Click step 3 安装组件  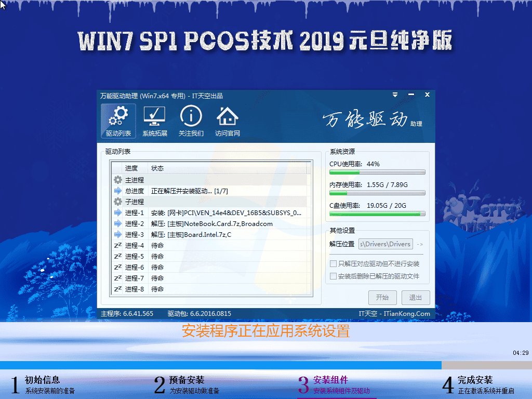(x=334, y=385)
